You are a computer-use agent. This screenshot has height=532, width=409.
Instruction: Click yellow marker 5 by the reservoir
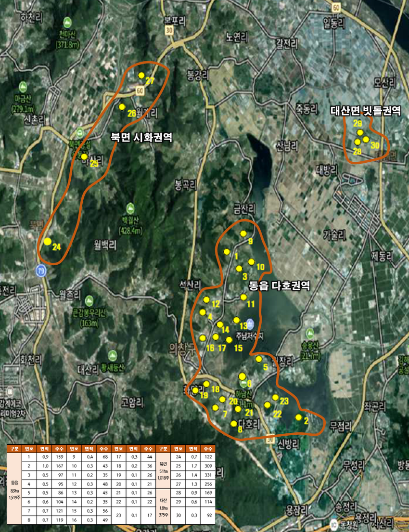coord(259,359)
